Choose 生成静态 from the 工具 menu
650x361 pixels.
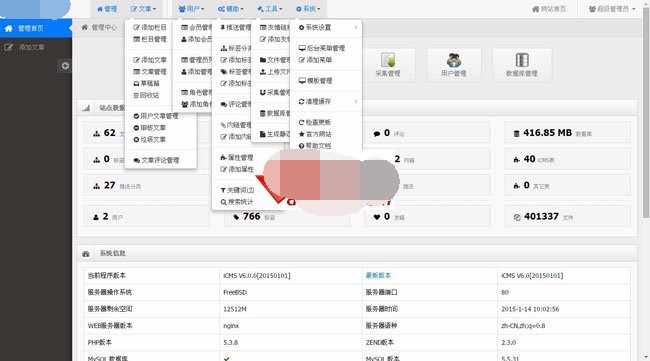click(x=274, y=134)
